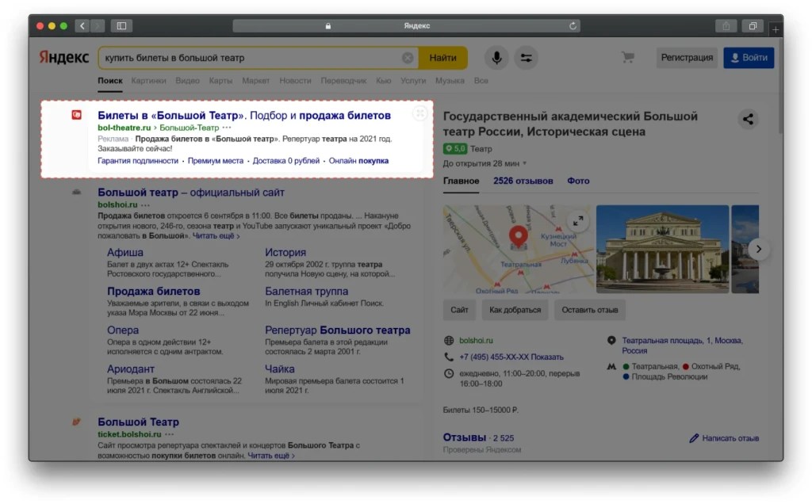
Task: Open the shopping cart icon
Action: coord(628,57)
